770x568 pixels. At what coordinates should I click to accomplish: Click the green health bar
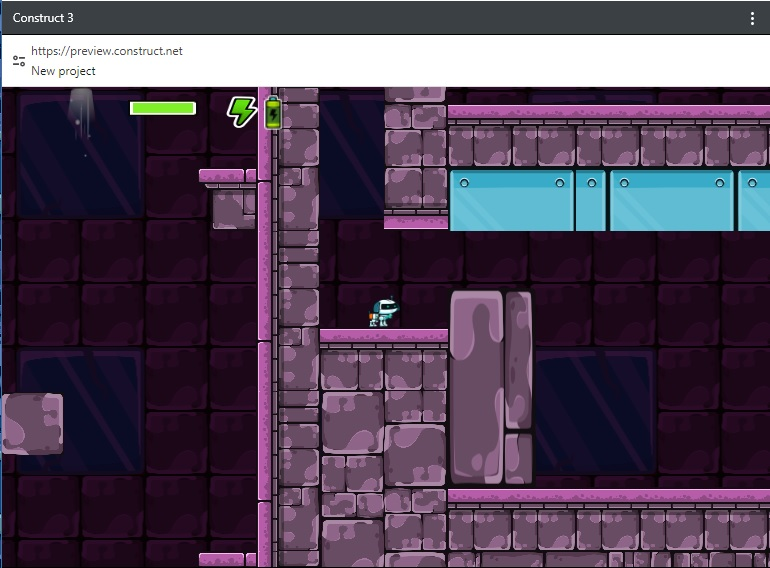[x=163, y=108]
